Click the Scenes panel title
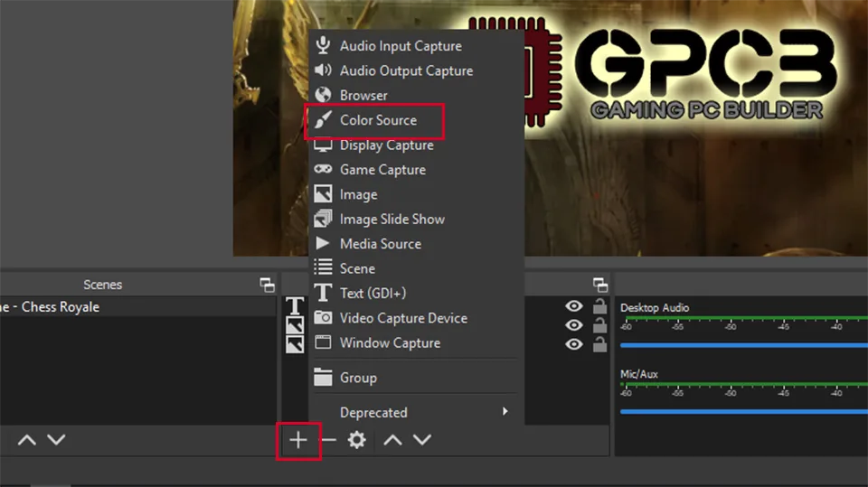The image size is (868, 487). click(102, 285)
